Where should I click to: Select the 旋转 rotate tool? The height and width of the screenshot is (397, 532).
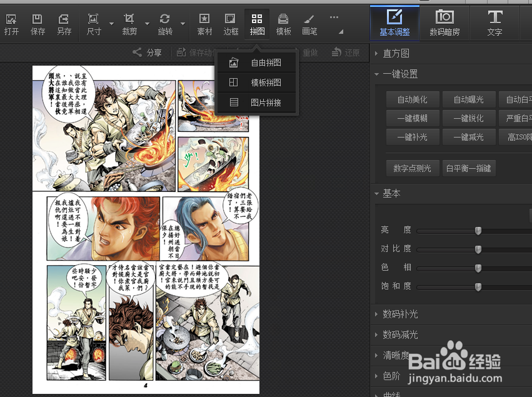(x=165, y=24)
